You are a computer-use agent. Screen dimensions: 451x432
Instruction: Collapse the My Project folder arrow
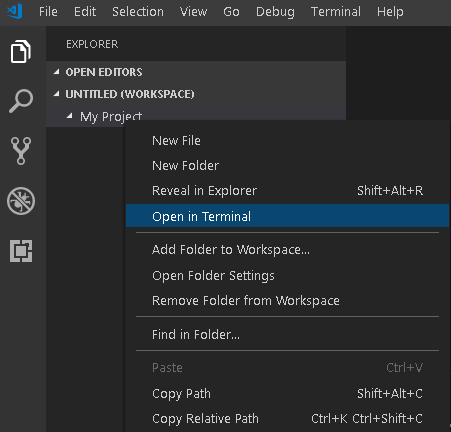(x=70, y=116)
